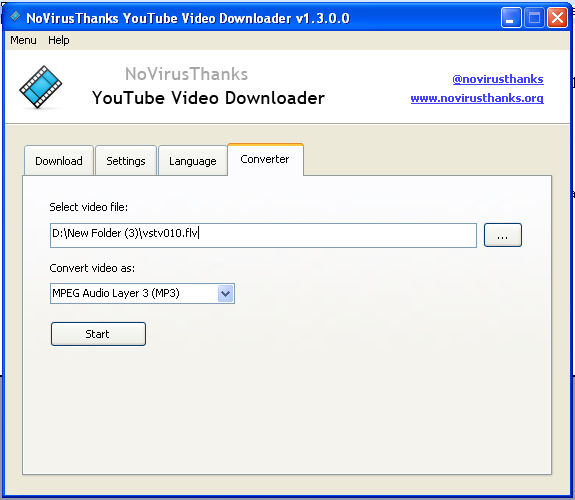
Task: Click the film strip application logo
Action: [40, 87]
